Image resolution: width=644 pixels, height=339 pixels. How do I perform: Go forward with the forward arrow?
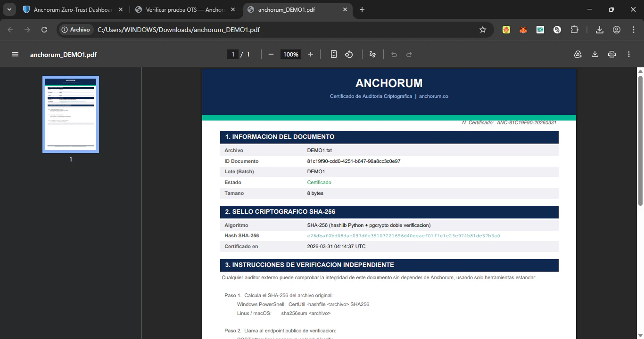coord(27,30)
